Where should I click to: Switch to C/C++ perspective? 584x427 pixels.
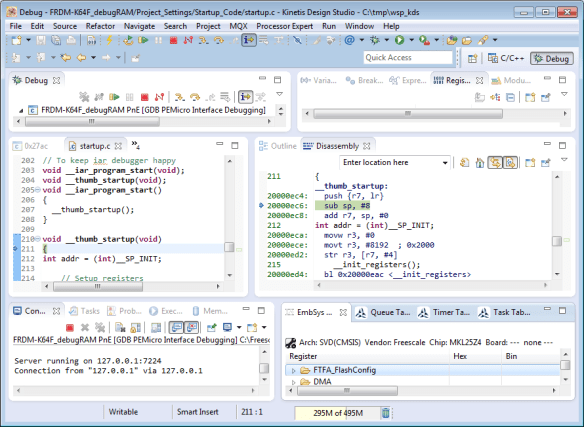click(x=506, y=58)
